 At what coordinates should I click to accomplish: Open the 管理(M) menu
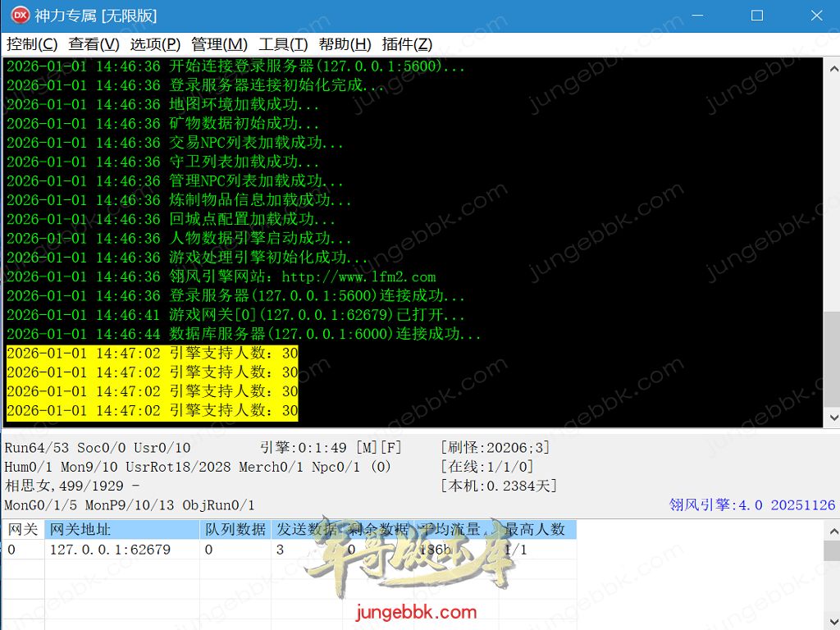click(x=219, y=44)
